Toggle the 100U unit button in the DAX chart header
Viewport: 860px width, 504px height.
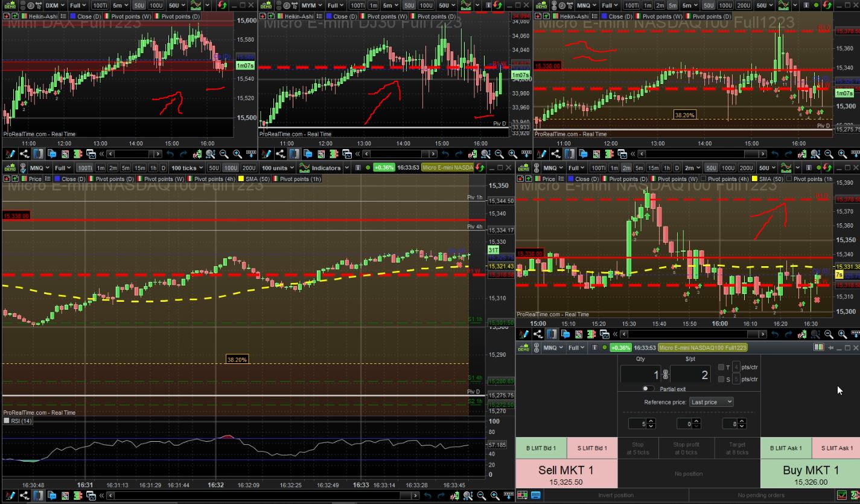(158, 5)
